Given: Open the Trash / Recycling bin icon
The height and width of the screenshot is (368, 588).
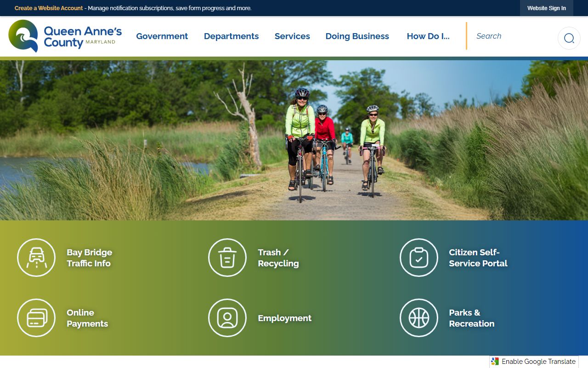Looking at the screenshot, I should click(227, 258).
